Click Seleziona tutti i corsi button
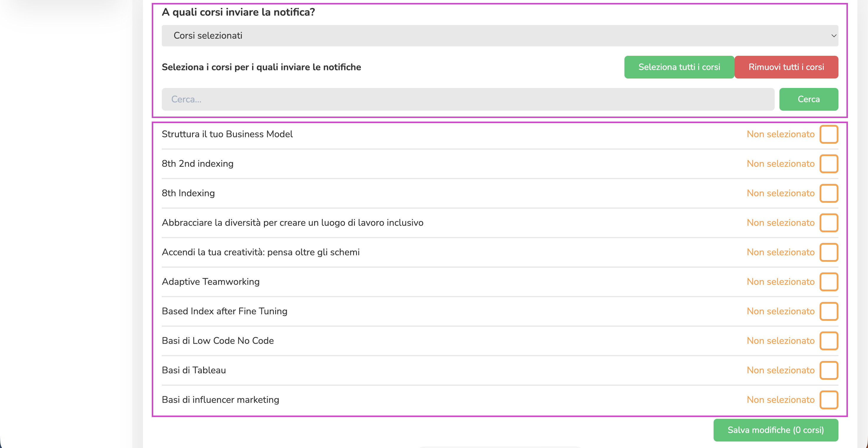868x448 pixels. tap(679, 67)
